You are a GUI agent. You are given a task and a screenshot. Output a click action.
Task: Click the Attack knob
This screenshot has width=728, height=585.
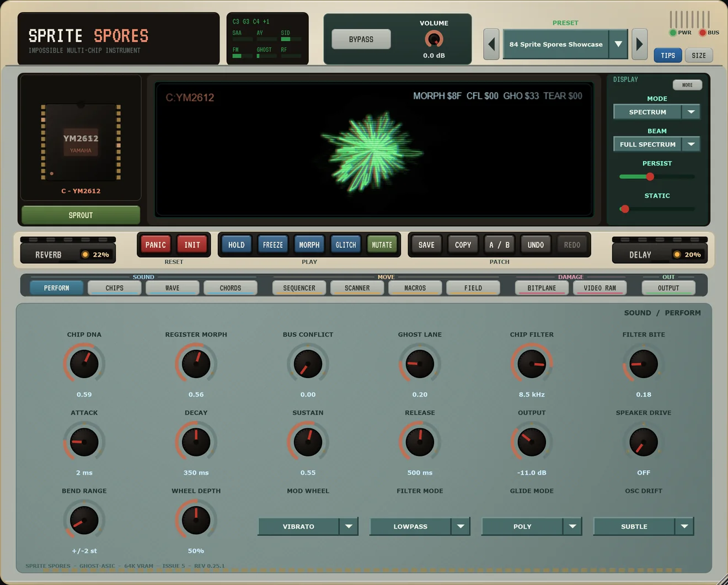click(84, 442)
